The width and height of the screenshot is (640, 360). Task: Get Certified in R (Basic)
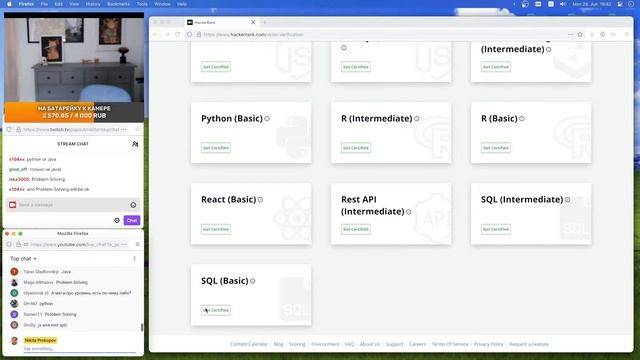pyautogui.click(x=496, y=148)
